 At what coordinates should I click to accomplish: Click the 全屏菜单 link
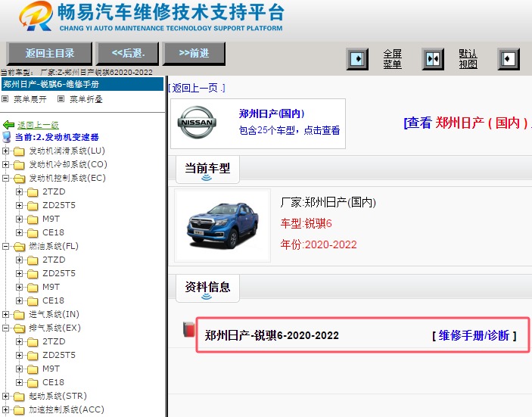[393, 59]
